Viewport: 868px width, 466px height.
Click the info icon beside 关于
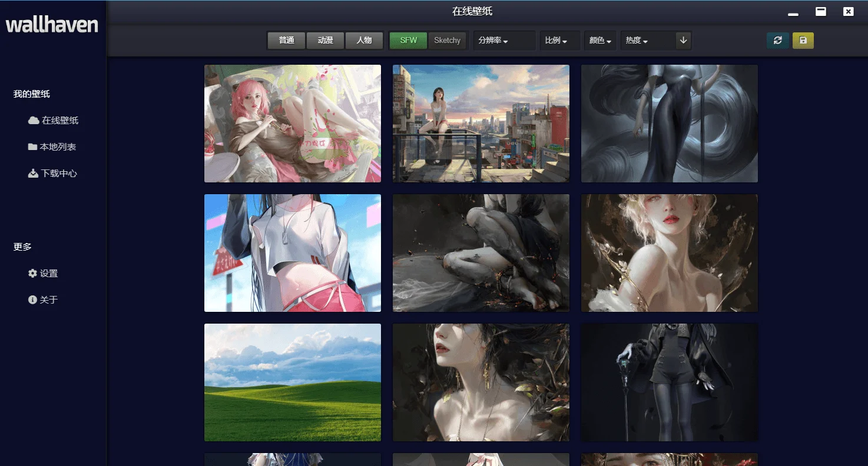pos(32,299)
